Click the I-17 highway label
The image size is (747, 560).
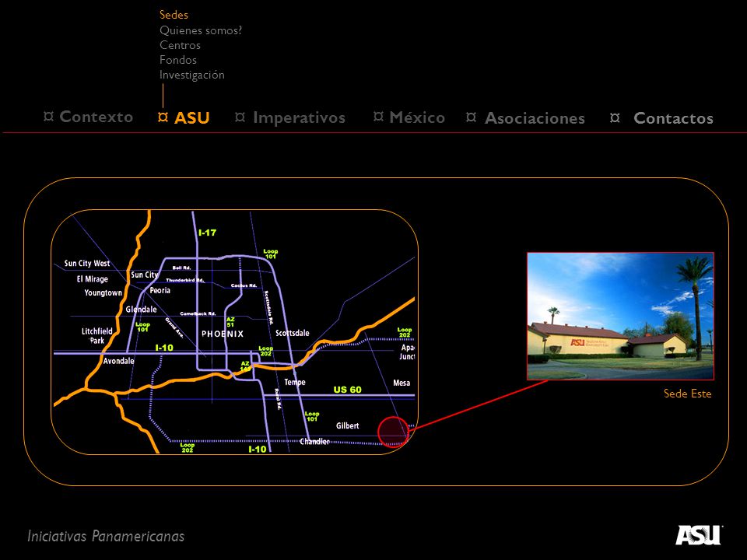pyautogui.click(x=207, y=233)
